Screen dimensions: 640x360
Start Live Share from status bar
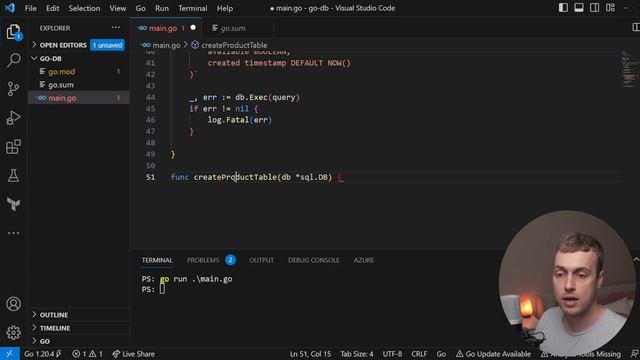133,354
